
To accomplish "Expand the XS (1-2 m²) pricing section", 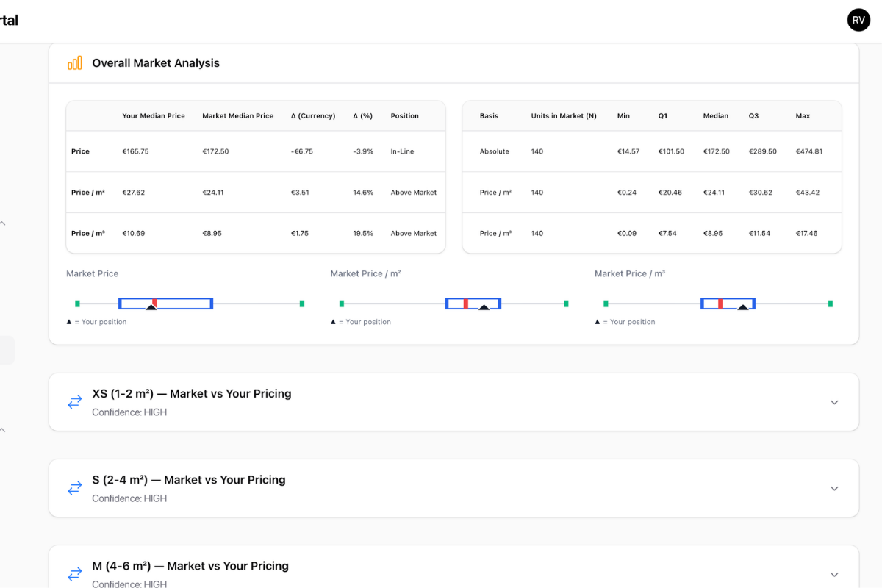I will click(834, 402).
